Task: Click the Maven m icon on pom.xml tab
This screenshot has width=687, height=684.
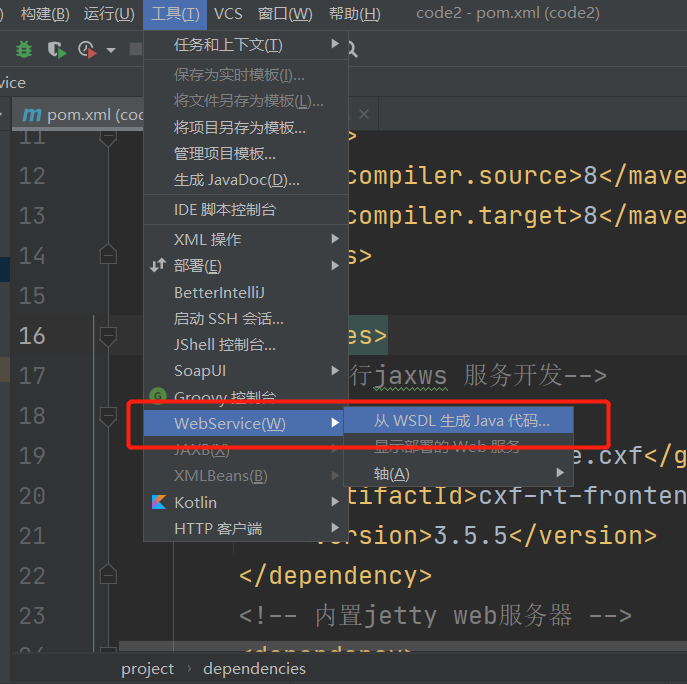Action: point(32,115)
